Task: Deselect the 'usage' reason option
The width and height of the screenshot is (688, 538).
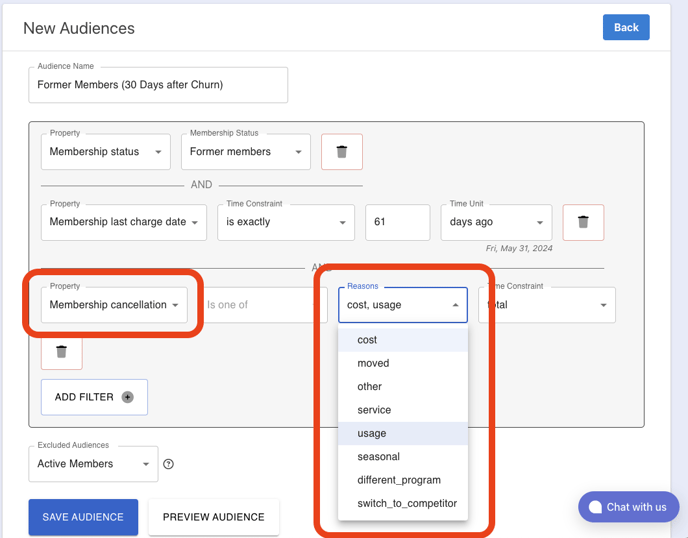Action: (403, 433)
